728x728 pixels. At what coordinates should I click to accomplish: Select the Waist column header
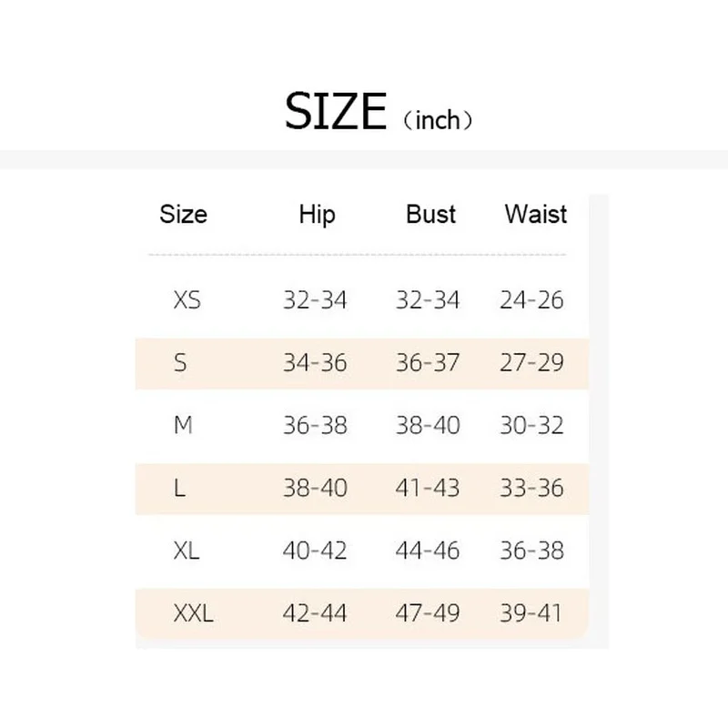535,215
